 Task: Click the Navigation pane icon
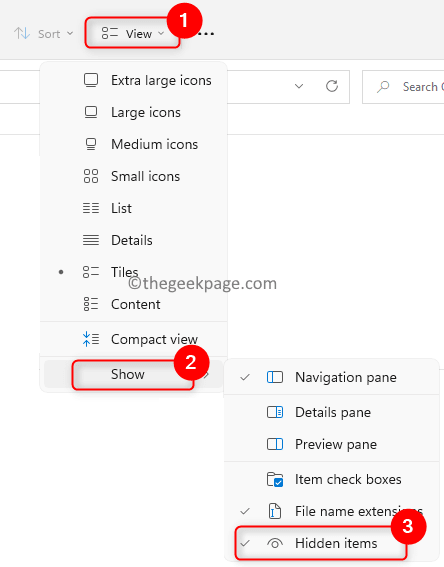[275, 377]
